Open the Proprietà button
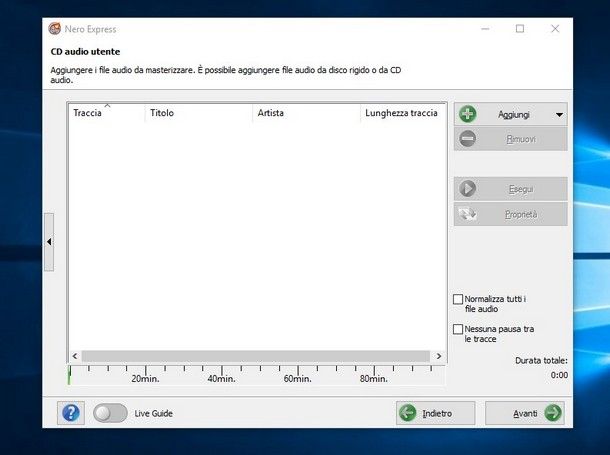This screenshot has width=610, height=455. (x=510, y=214)
